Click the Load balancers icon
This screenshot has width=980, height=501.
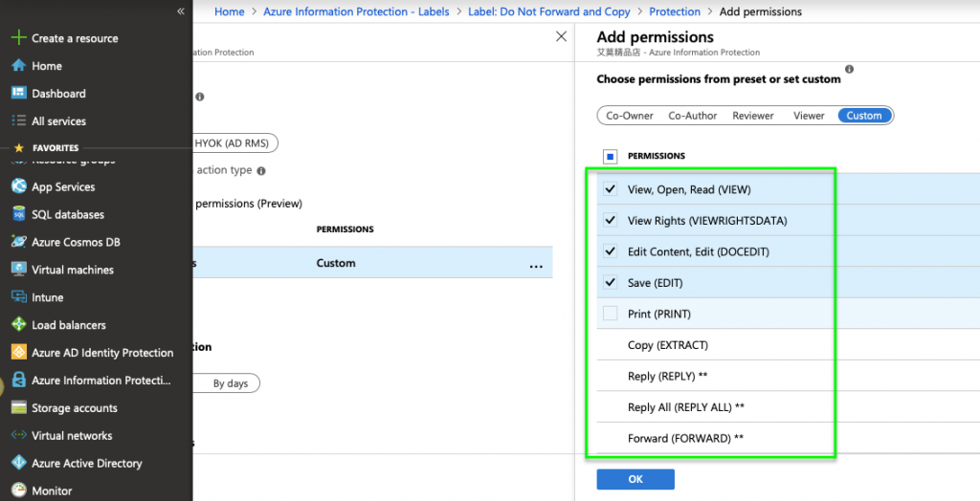[x=17, y=326]
